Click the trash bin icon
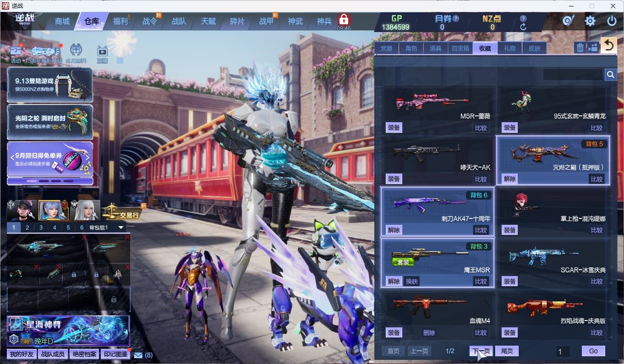624x364 pixels. (x=580, y=47)
